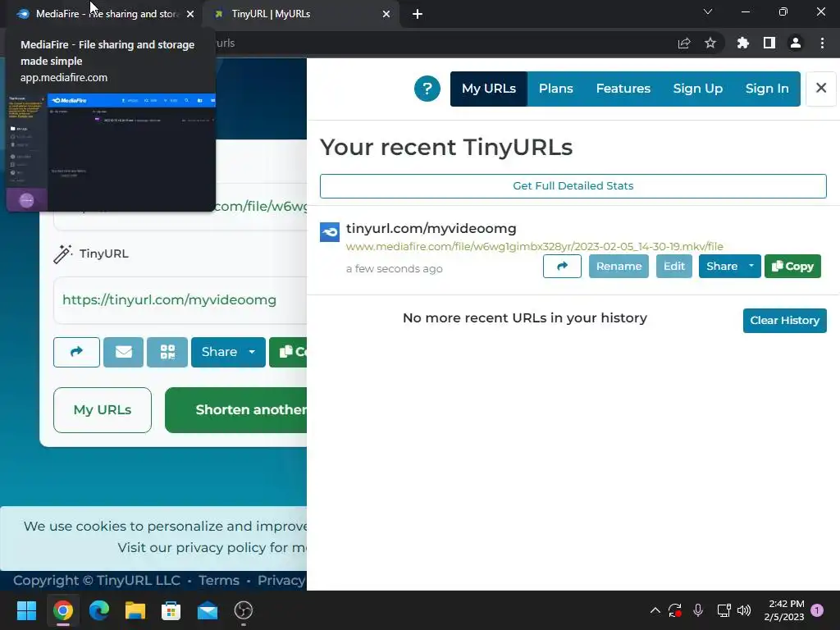Open Microsoft Edge from taskbar

99,610
